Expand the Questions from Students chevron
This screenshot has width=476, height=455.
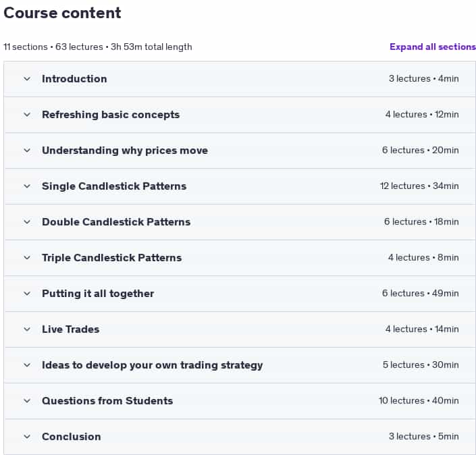point(27,401)
